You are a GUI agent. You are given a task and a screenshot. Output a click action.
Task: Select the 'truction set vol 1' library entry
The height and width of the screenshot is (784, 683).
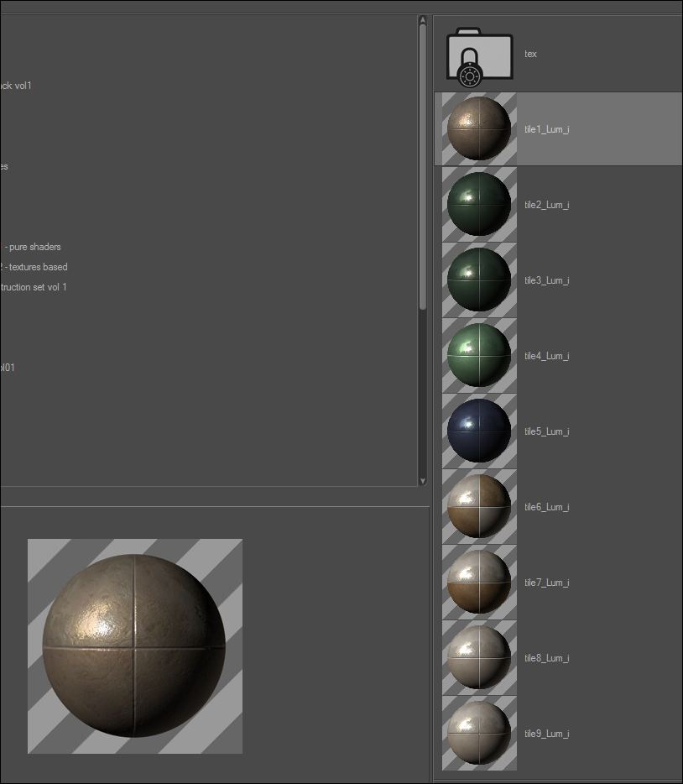tap(34, 287)
